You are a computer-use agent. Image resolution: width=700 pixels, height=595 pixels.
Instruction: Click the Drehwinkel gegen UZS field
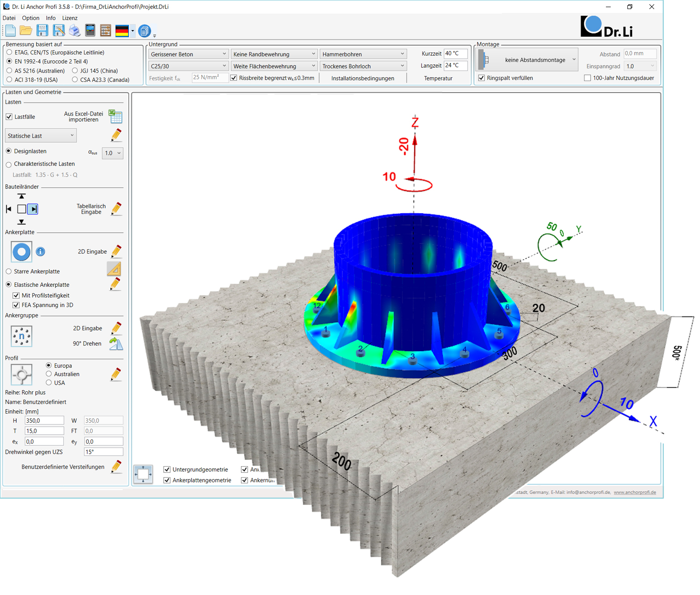[x=104, y=452]
